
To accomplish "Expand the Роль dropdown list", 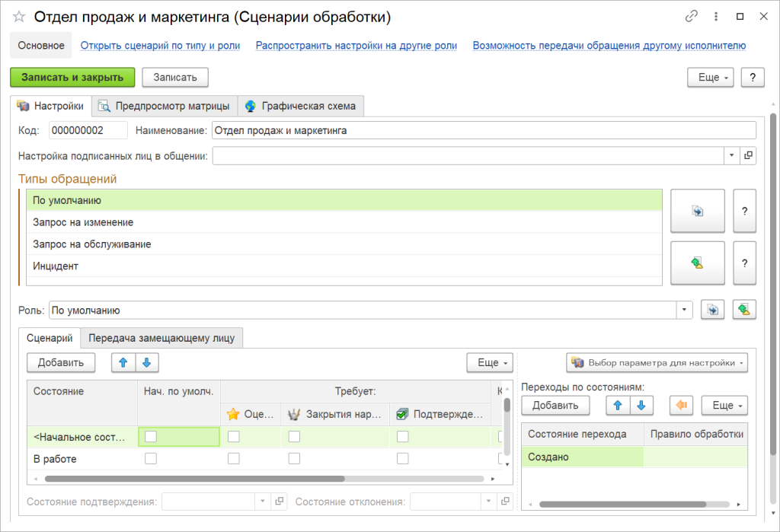I will [x=685, y=311].
